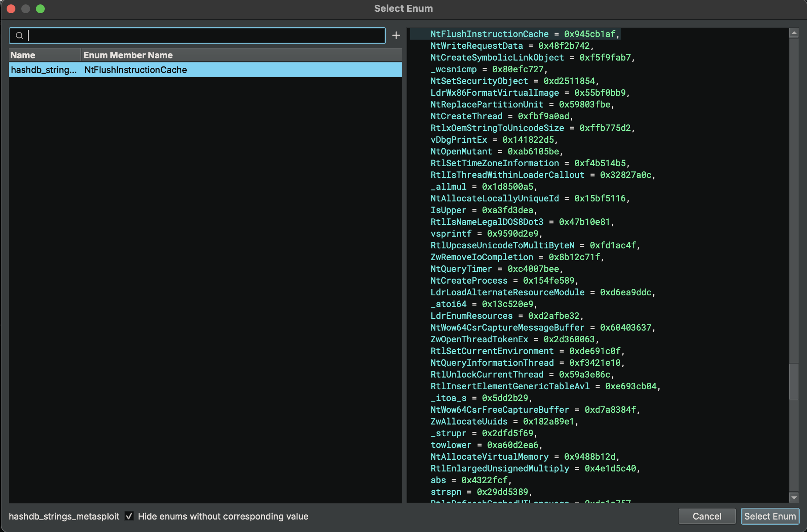Viewport: 807px width, 532px height.
Task: Click NtCreateSymbolicLinkObject line in preview
Action: 533,57
